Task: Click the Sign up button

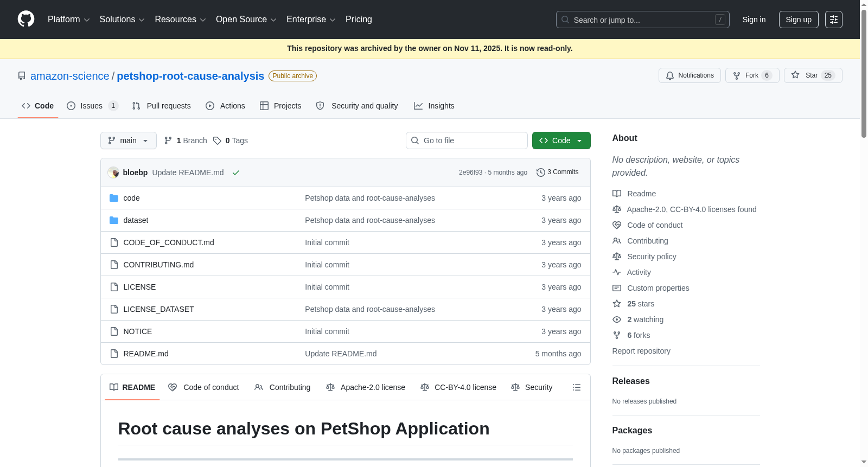Action: pos(799,20)
